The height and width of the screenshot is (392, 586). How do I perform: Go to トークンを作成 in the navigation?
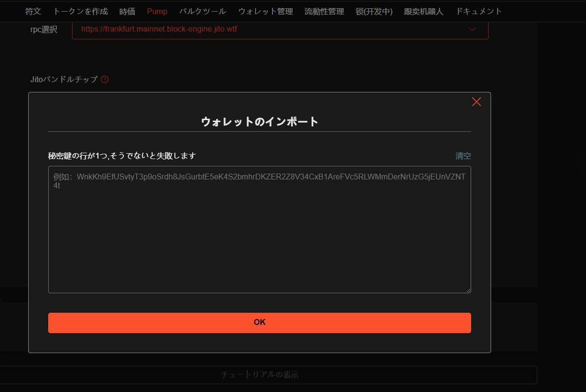tap(80, 11)
